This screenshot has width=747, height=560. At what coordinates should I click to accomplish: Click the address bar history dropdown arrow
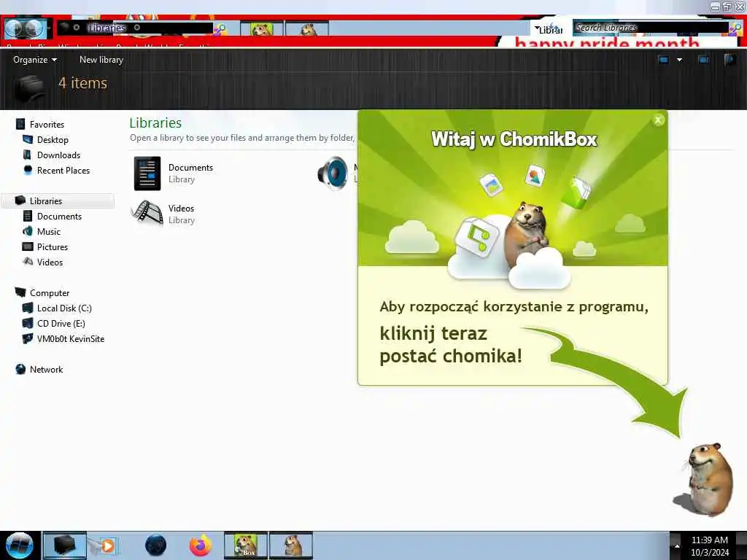click(x=536, y=28)
